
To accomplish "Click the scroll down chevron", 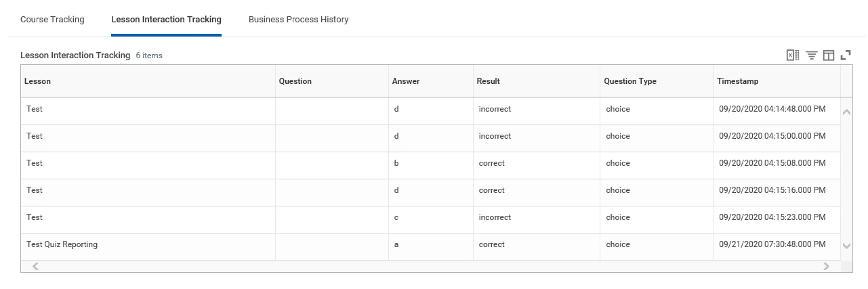I will 846,246.
